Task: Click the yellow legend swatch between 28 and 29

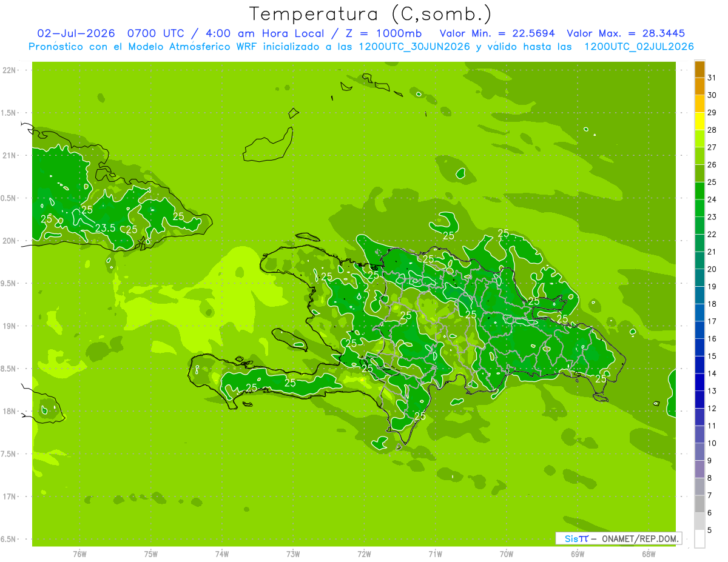Action: (700, 121)
